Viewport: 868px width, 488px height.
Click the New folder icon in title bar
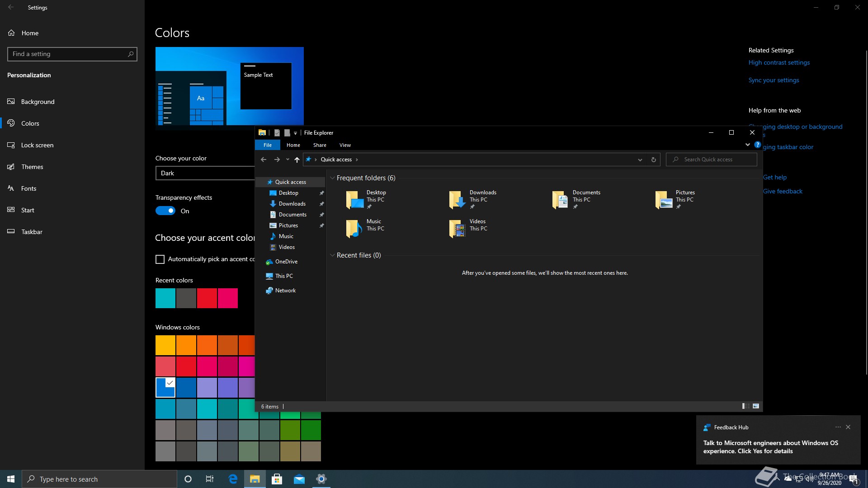click(287, 133)
